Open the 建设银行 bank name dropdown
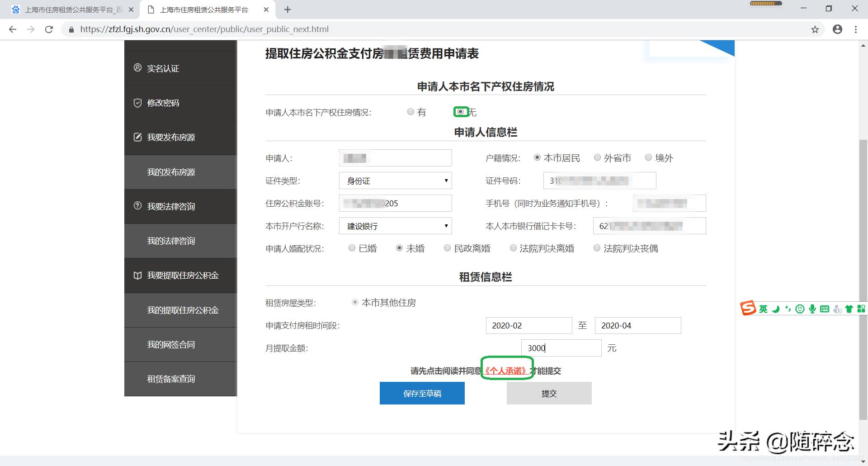This screenshot has width=868, height=466. pyautogui.click(x=395, y=226)
